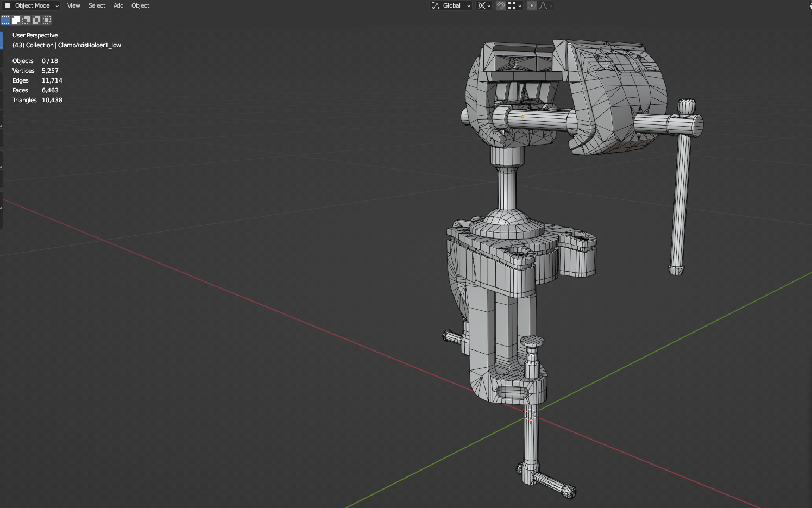Image resolution: width=812 pixels, height=508 pixels.
Task: Choose the Subtract Selection mode icon
Action: click(x=26, y=20)
